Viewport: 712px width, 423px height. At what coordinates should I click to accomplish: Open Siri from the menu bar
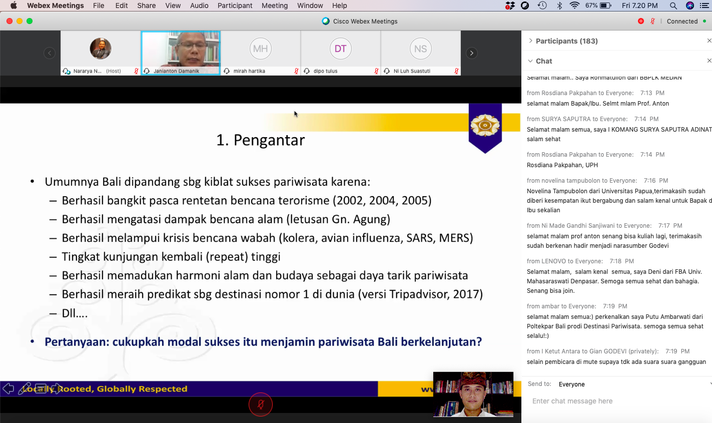tap(688, 6)
